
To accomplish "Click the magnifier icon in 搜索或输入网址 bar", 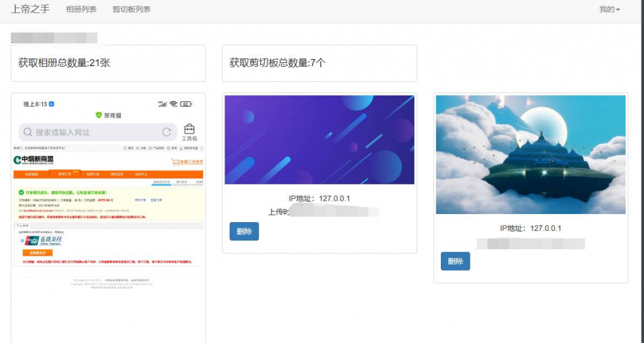I will click(x=28, y=132).
